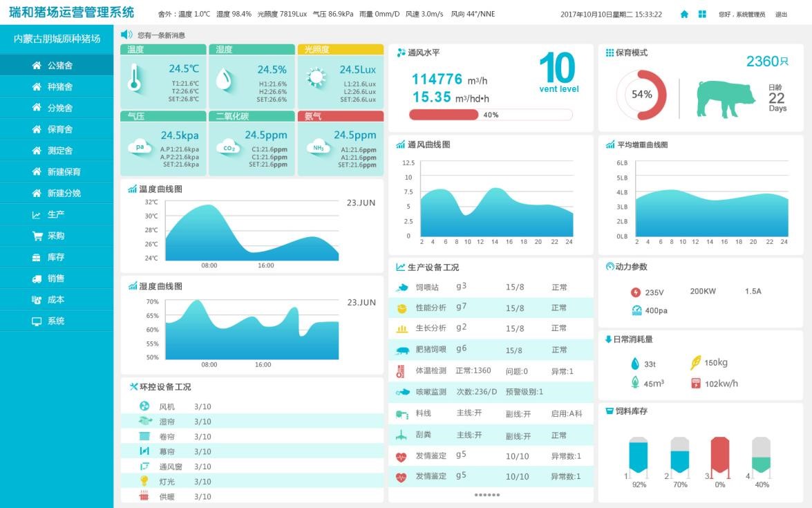Click the pagination dots below equipment list

pos(487,495)
